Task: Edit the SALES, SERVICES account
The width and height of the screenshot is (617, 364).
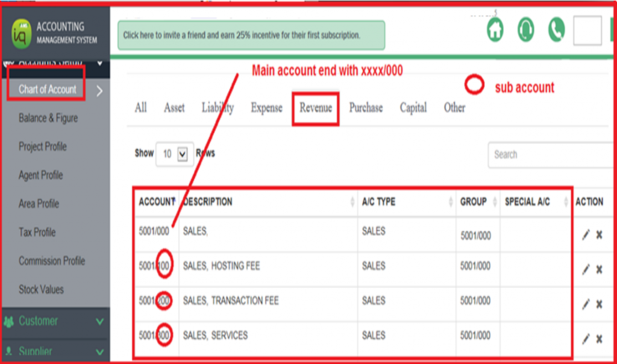Action: pos(585,339)
